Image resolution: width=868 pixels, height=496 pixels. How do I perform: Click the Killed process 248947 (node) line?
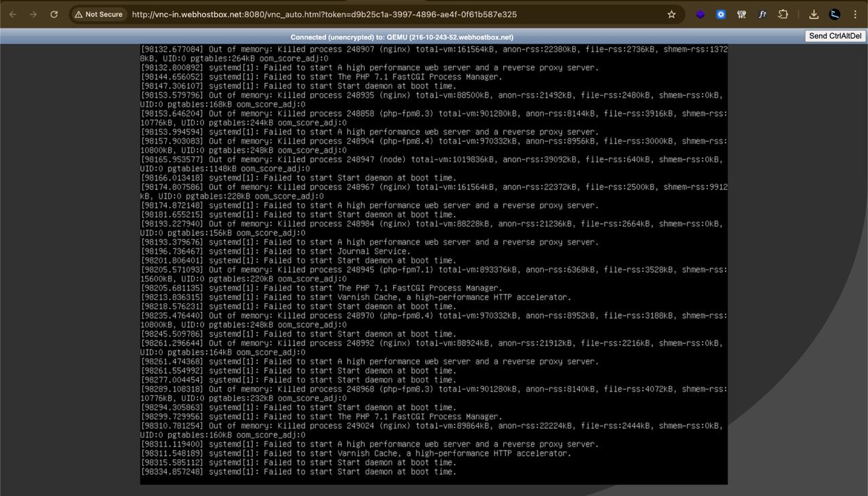pyautogui.click(x=432, y=164)
